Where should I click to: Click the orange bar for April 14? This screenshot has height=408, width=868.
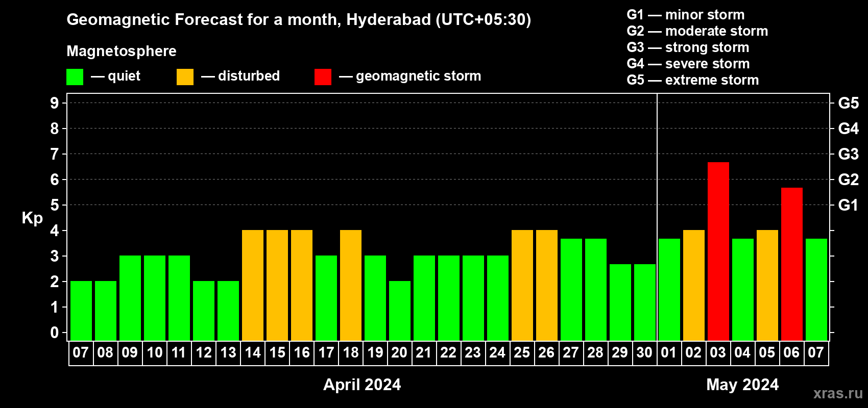[x=252, y=286]
